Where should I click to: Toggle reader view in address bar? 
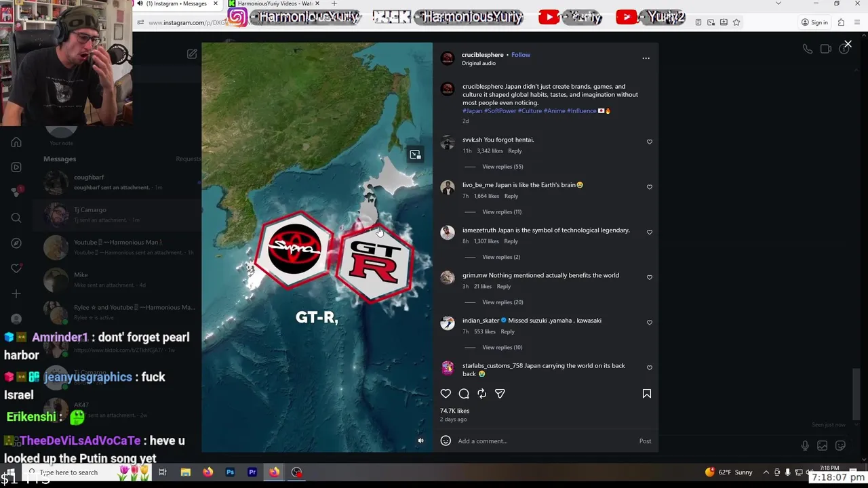(698, 22)
